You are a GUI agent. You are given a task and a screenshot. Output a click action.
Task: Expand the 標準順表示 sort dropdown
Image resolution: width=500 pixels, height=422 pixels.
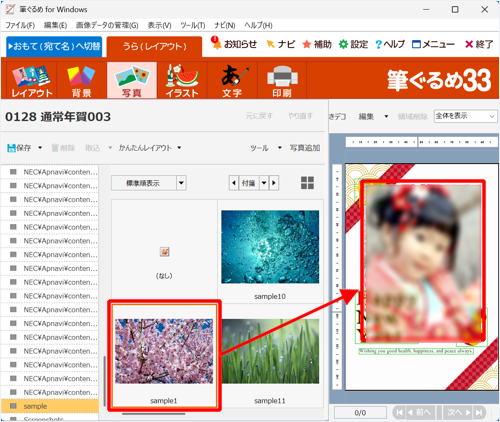coord(181,183)
